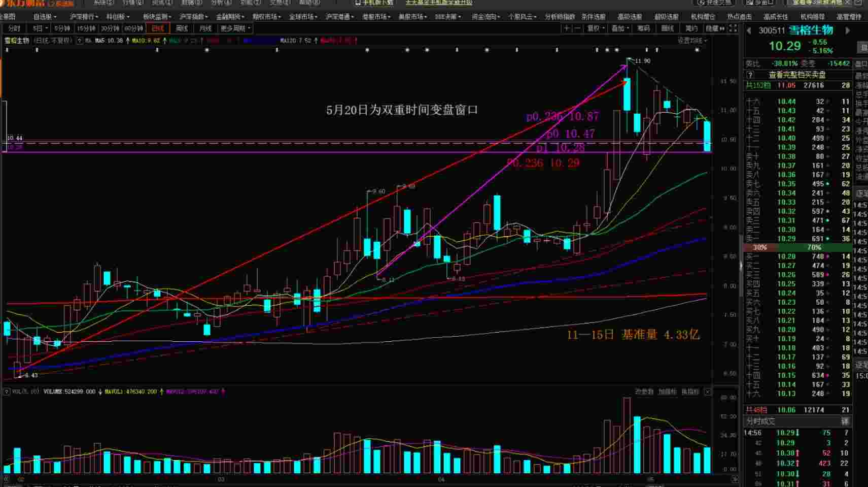Open the 资金流向 dropdown menu
The image size is (868, 487).
pos(485,17)
